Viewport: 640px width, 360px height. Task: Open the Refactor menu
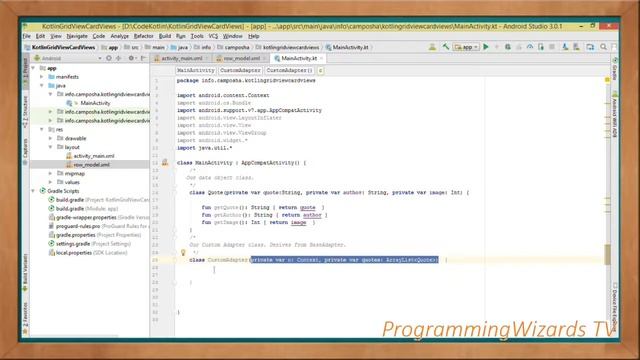[144, 36]
